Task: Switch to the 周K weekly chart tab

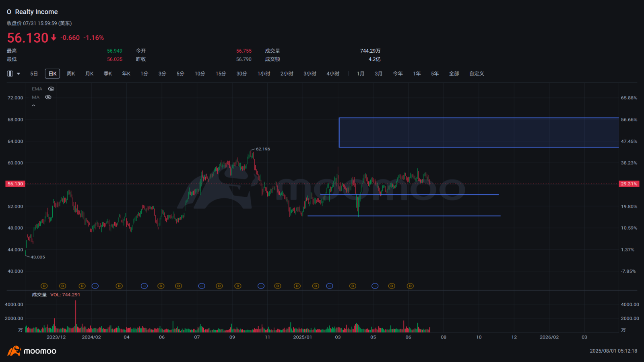Action: click(x=71, y=74)
